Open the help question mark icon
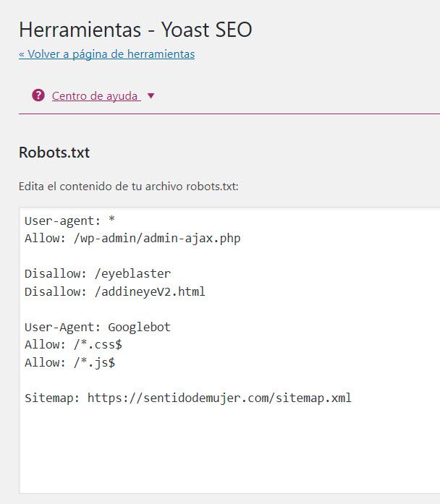 38,95
